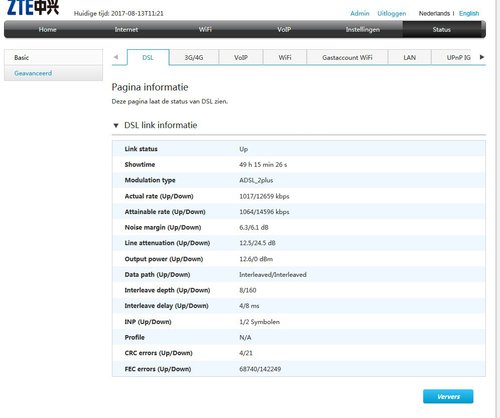
Task: Click the Ververs refresh button
Action: coord(448,396)
